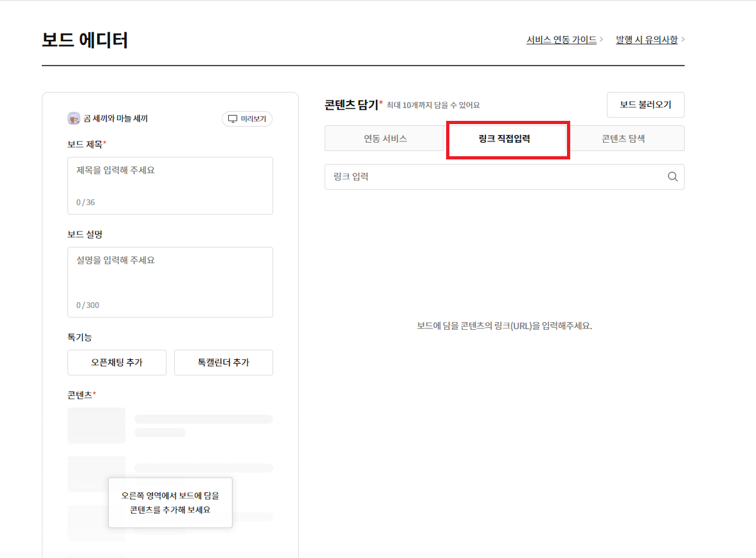This screenshot has height=558, width=756.
Task: Click the channel name 곰 세끼와 마늘 세끼
Action: [116, 119]
